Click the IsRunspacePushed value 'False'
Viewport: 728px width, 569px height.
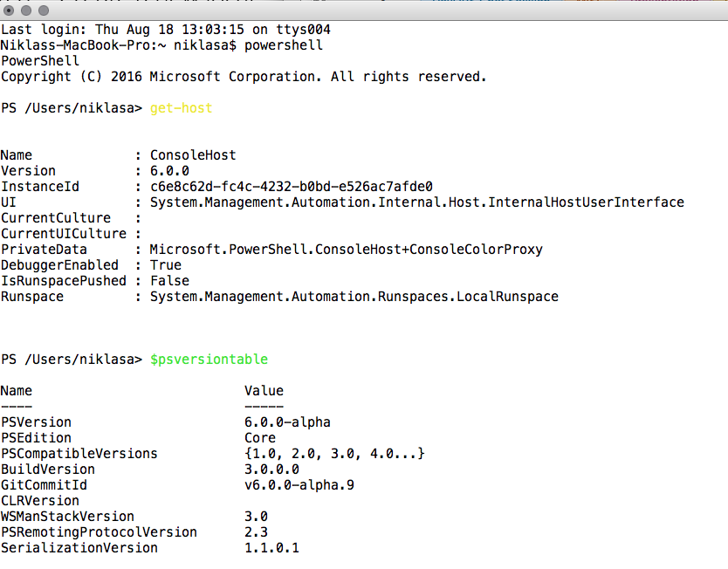point(169,281)
